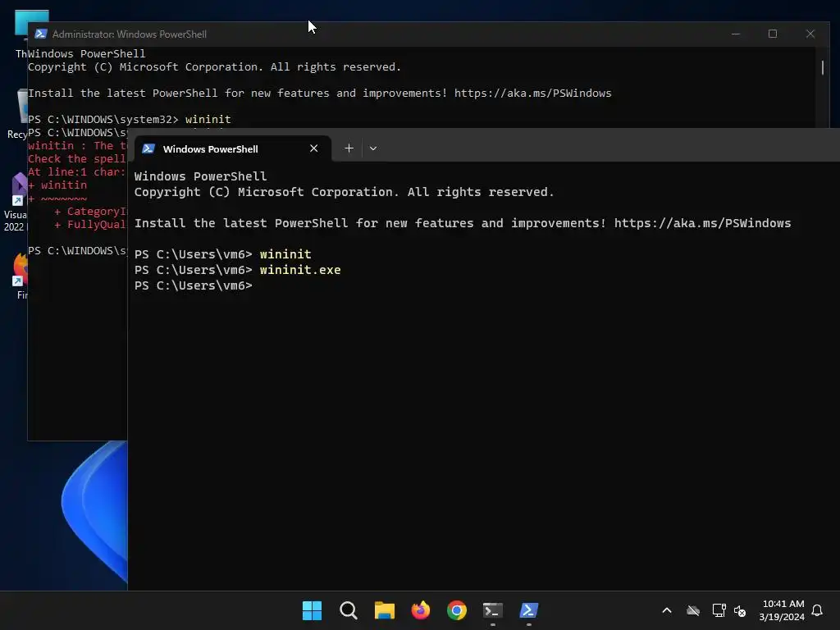Image resolution: width=840 pixels, height=630 pixels.
Task: Launch Google Chrome from the taskbar
Action: click(457, 610)
